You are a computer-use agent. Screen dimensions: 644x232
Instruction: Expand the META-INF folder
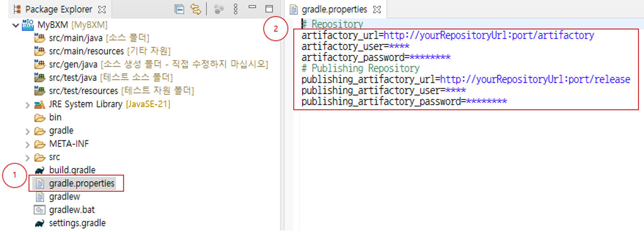point(28,144)
